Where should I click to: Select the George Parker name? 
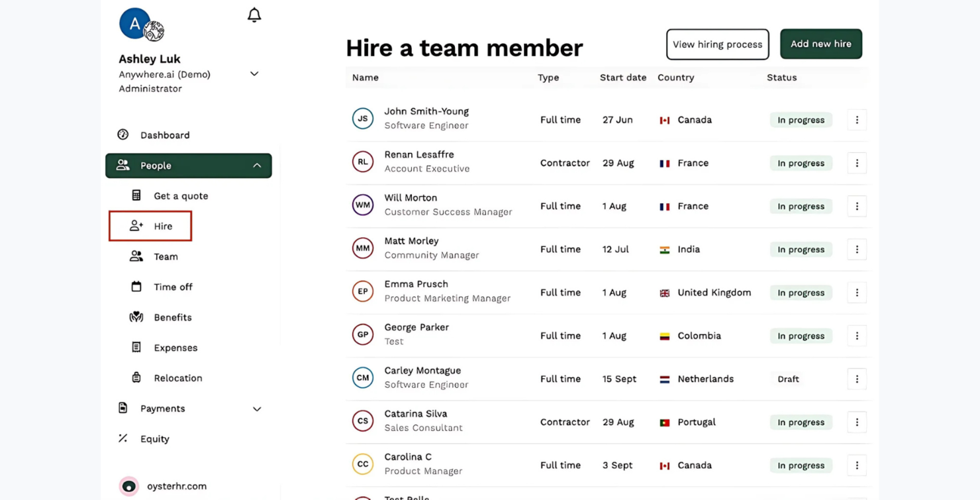(x=416, y=327)
